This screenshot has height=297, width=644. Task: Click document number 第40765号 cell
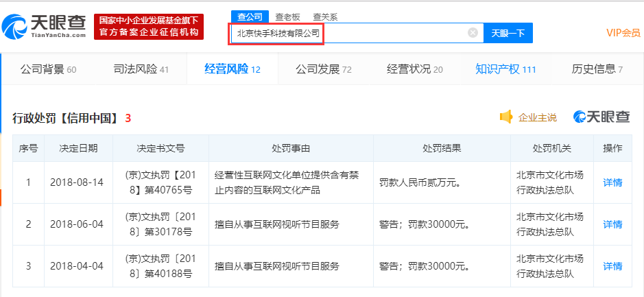click(160, 182)
